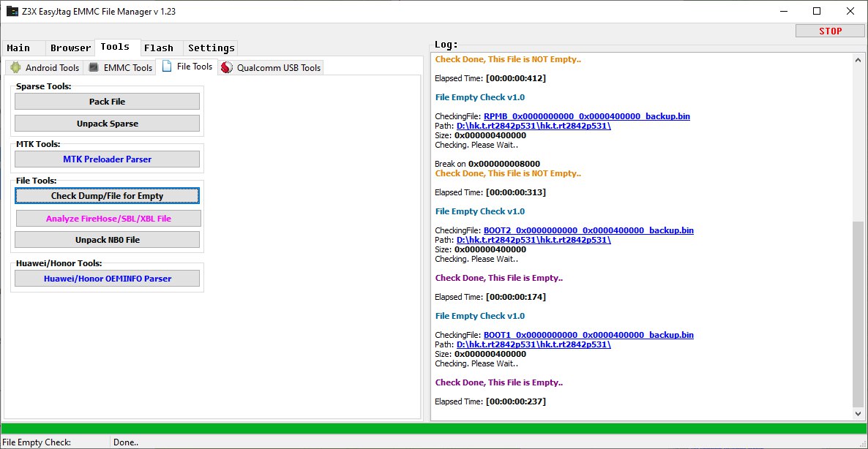Click the EMMC chip icon
The width and height of the screenshot is (868, 449).
click(94, 67)
